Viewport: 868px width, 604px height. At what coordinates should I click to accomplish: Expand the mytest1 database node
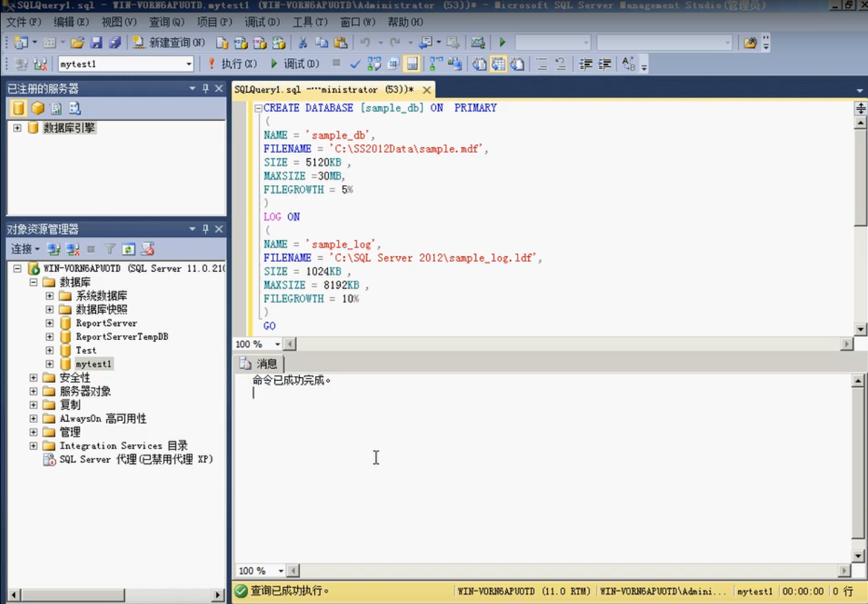(x=50, y=364)
